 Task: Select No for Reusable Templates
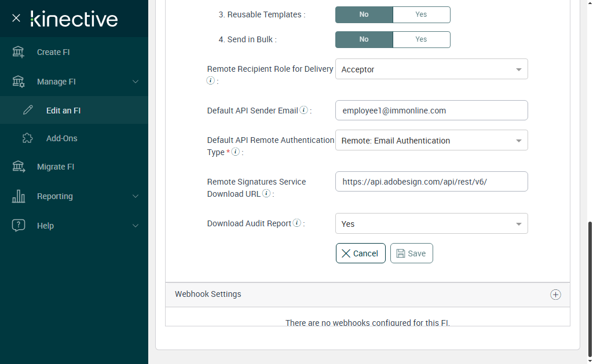364,14
